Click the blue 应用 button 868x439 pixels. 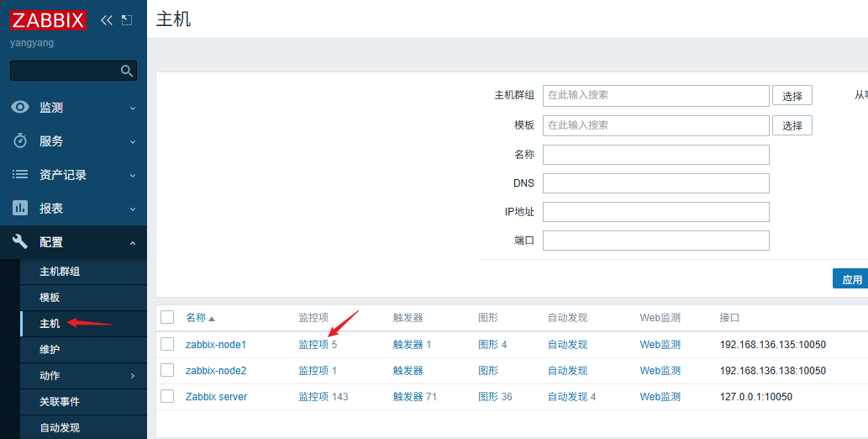coord(851,279)
